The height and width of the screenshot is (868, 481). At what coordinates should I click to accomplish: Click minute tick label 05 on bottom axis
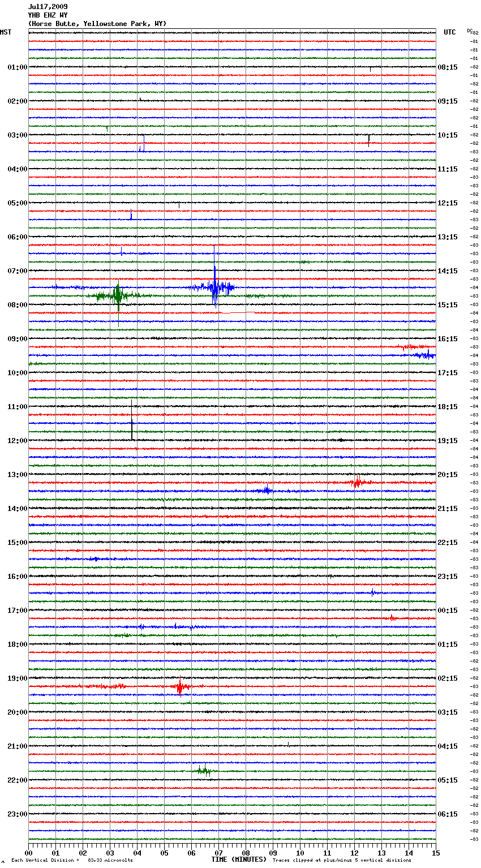pyautogui.click(x=164, y=853)
